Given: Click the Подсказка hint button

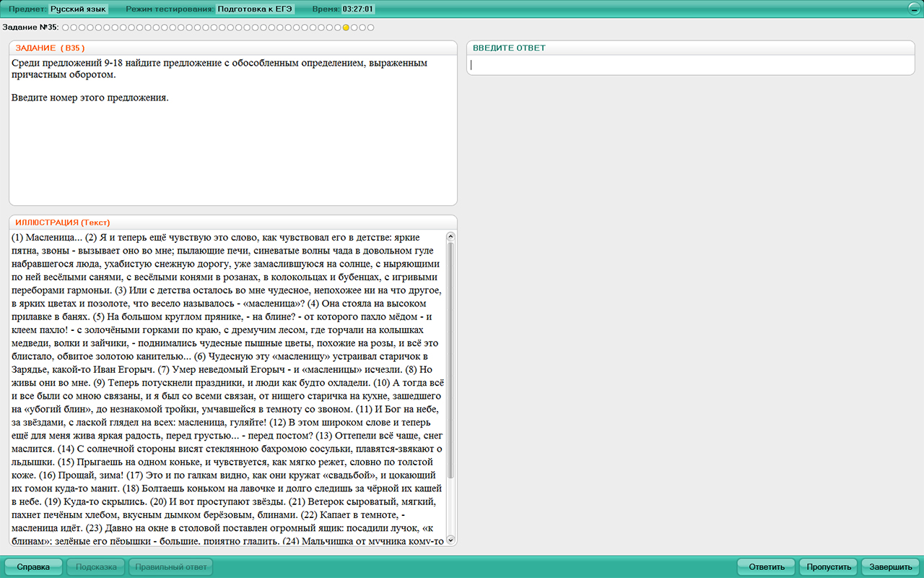Looking at the screenshot, I should tap(96, 567).
